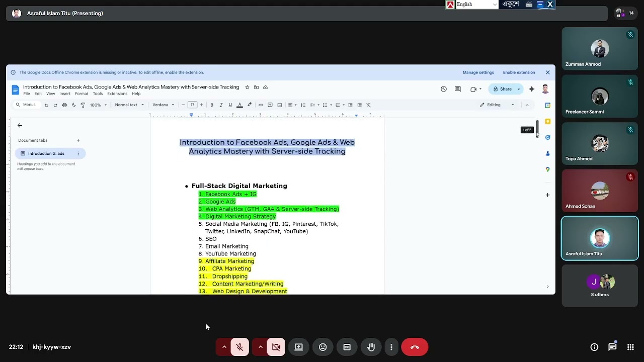Click the Enable extension link
Viewport: 644px width, 362px height.
(x=519, y=72)
